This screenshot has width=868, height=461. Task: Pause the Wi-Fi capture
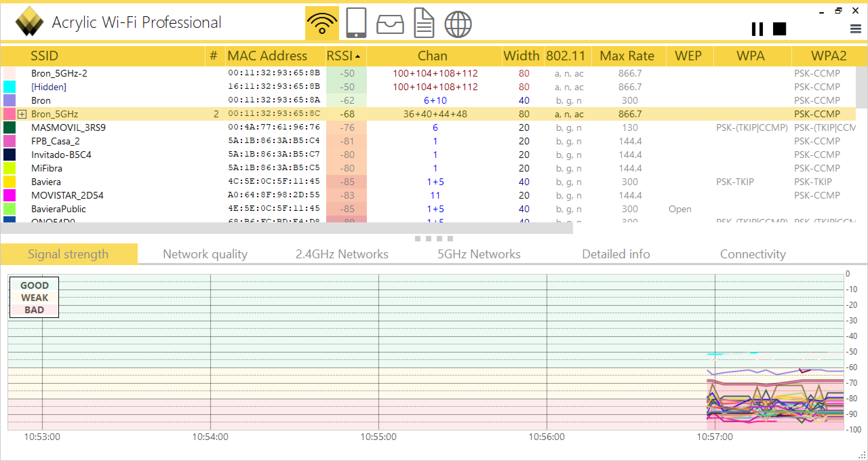click(757, 29)
